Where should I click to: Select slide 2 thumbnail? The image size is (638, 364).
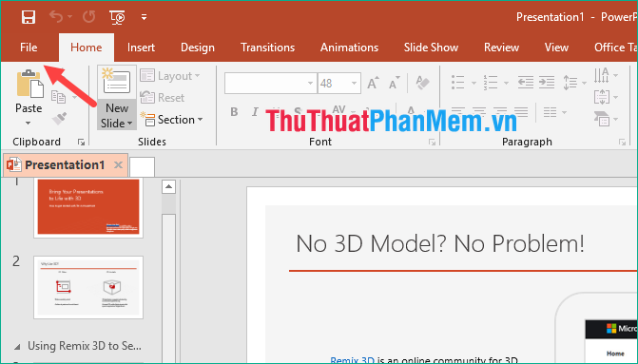[x=88, y=287]
